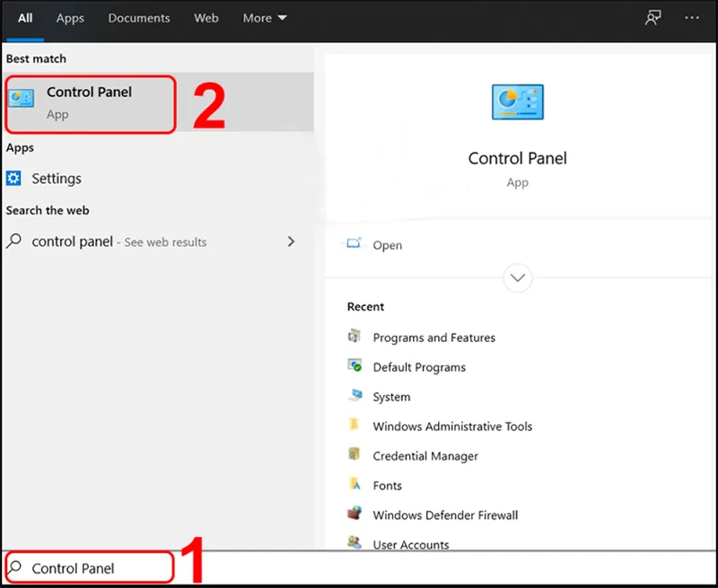Select the Web search tab
Viewport: 718px width, 588px height.
pyautogui.click(x=206, y=18)
